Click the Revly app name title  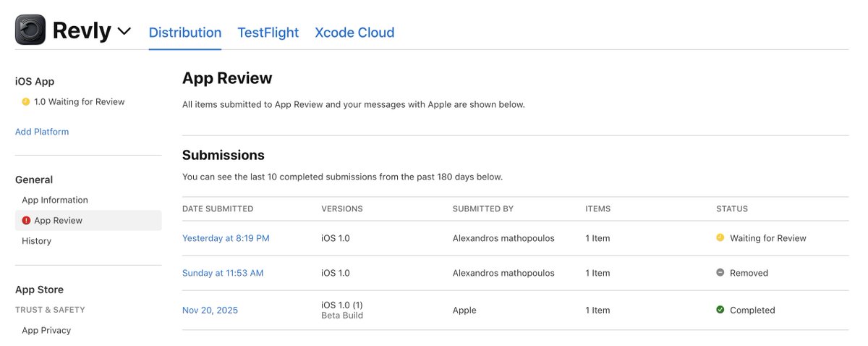82,30
